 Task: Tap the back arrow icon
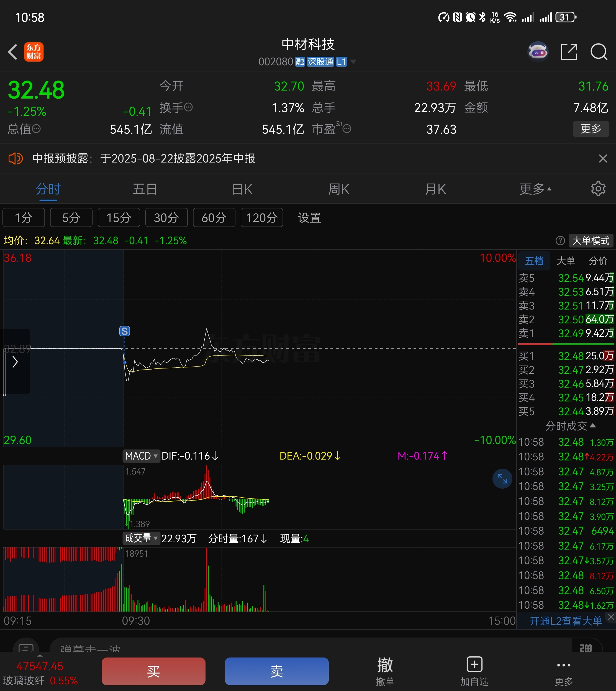click(12, 52)
